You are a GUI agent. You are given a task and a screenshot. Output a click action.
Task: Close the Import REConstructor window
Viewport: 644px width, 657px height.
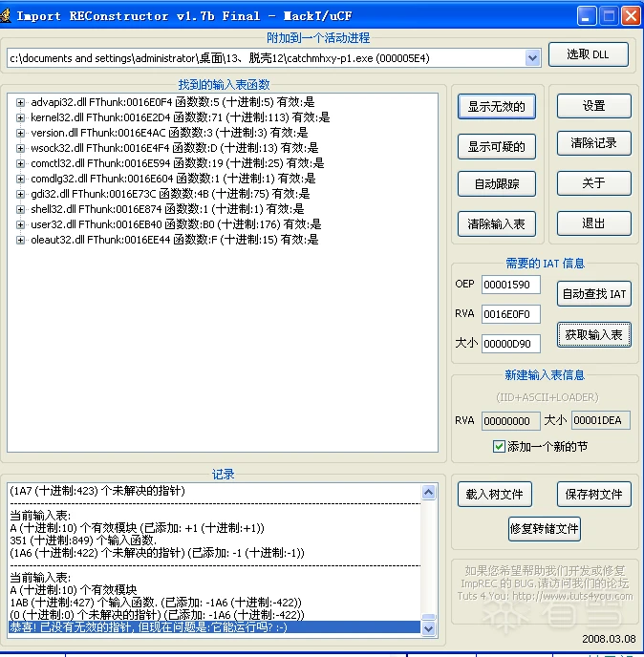[x=631, y=16]
